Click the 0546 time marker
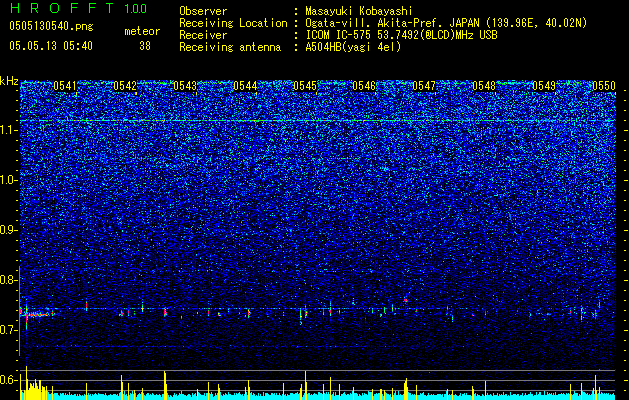Image resolution: width=629 pixels, height=400 pixels. (364, 86)
